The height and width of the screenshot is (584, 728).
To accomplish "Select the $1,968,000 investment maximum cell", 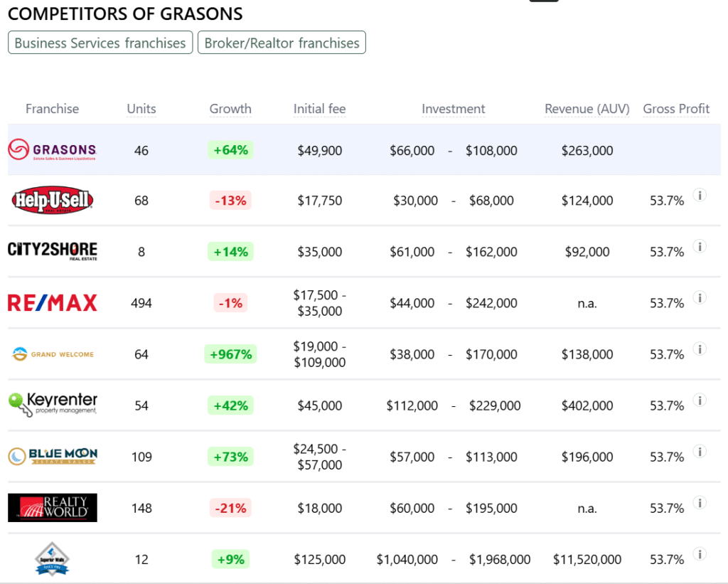I will pyautogui.click(x=500, y=559).
